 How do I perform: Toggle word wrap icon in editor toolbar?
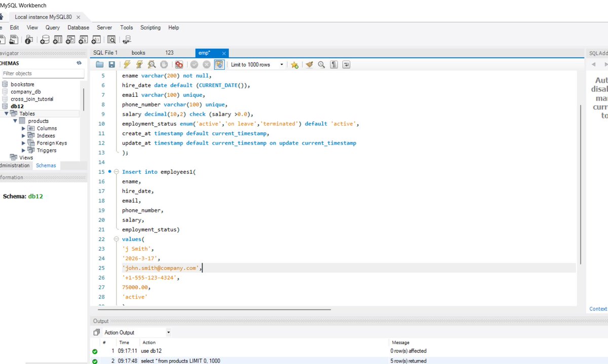(347, 65)
